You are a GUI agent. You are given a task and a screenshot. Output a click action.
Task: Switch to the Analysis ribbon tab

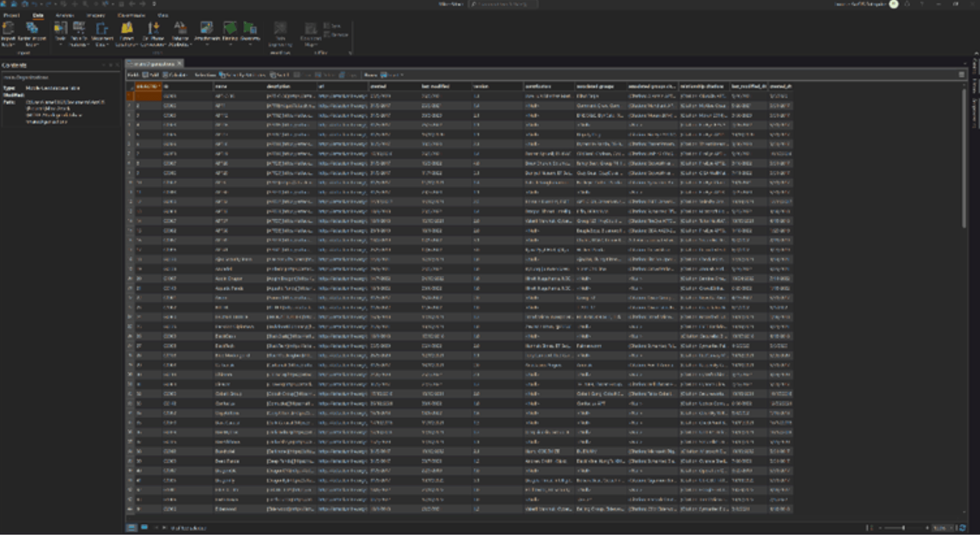coord(64,16)
